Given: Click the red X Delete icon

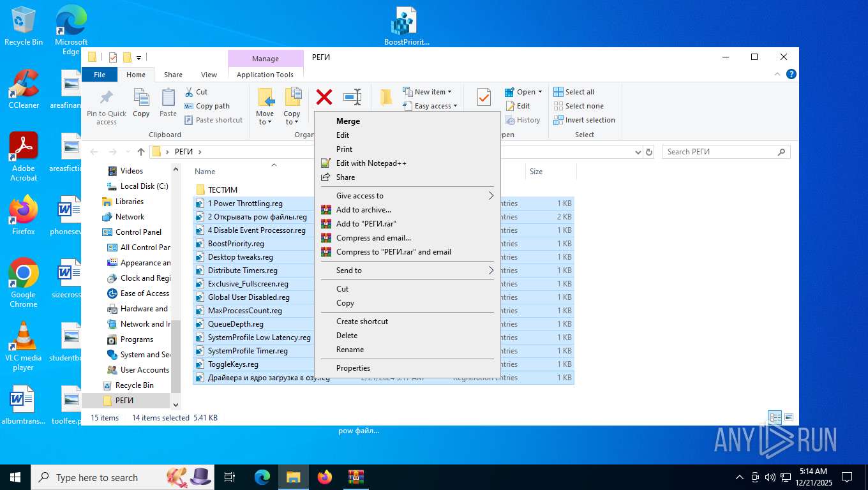Looking at the screenshot, I should (324, 97).
